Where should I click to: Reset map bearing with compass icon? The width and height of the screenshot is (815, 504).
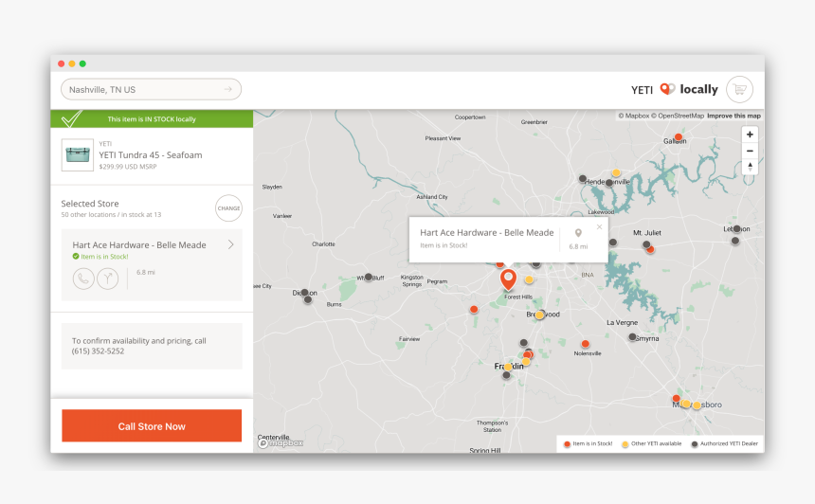pyautogui.click(x=750, y=167)
